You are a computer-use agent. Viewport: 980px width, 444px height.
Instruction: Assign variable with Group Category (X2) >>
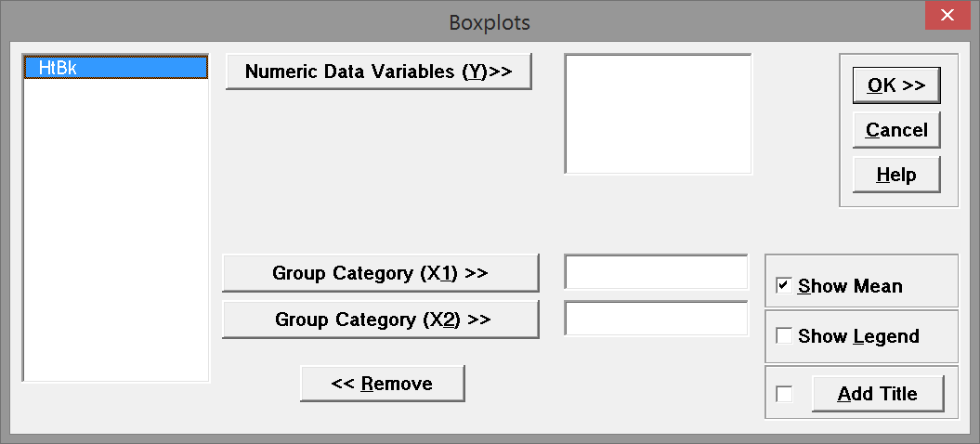click(380, 319)
